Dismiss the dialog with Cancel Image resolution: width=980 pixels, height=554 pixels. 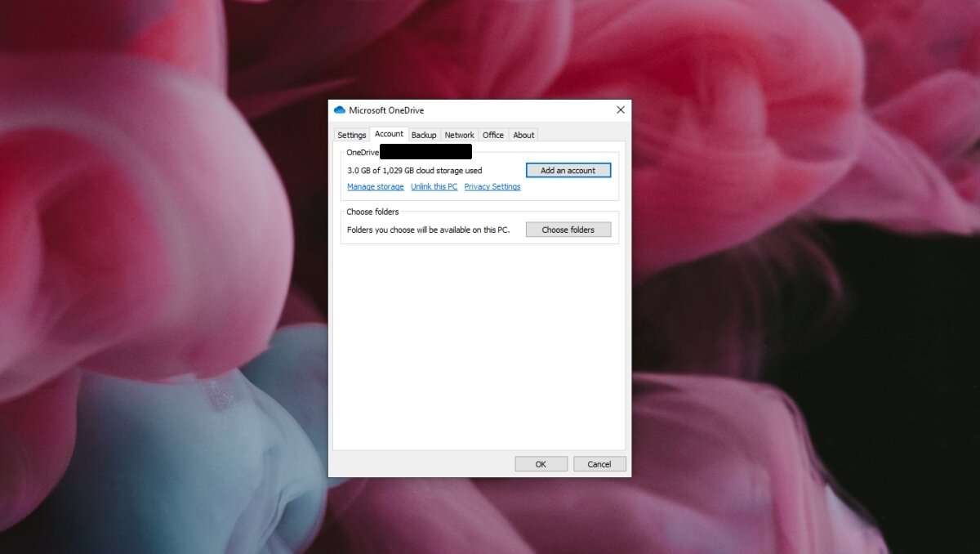pos(599,463)
